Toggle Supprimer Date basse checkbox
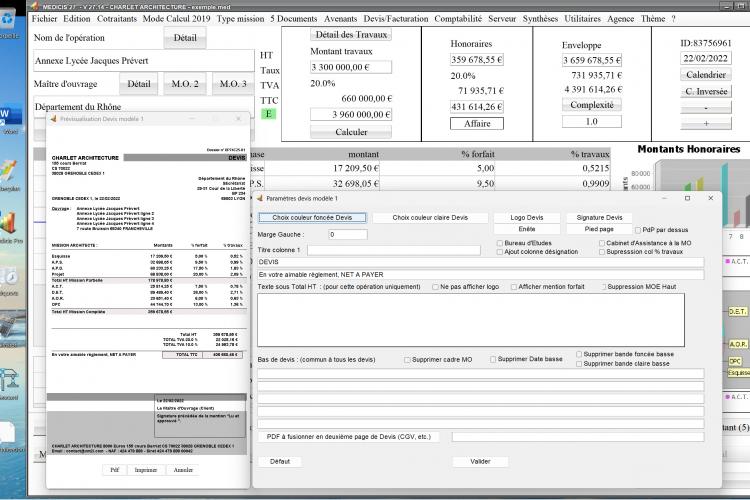The height and width of the screenshot is (500, 750). [493, 359]
